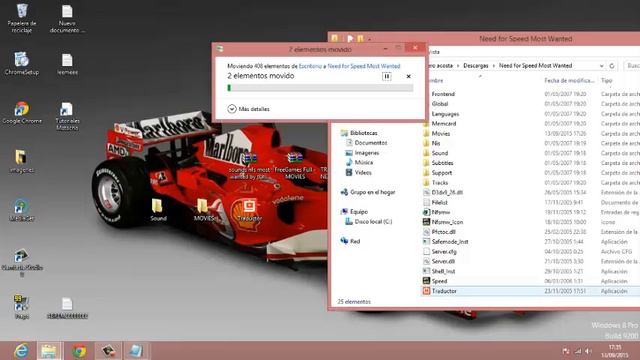Select the Traductor application in file list
This screenshot has width=640, height=360.
(531, 291)
